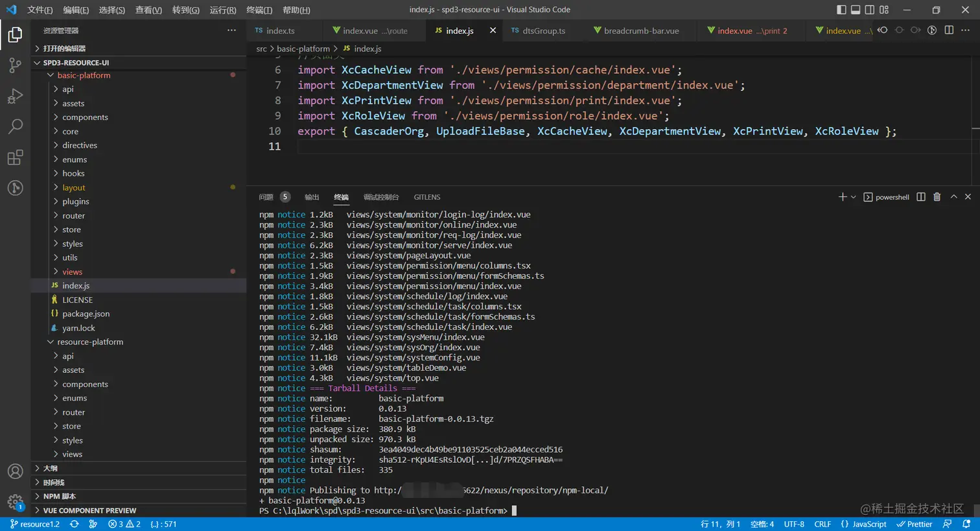Open the 终端(T) menu
Screen dimensions: 980x531
pyautogui.click(x=259, y=10)
